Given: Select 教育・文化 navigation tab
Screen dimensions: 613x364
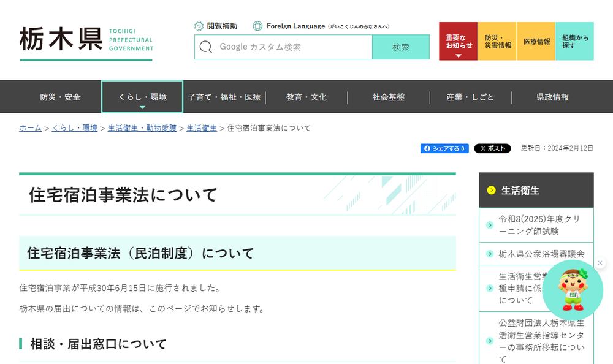Looking at the screenshot, I should tap(306, 97).
